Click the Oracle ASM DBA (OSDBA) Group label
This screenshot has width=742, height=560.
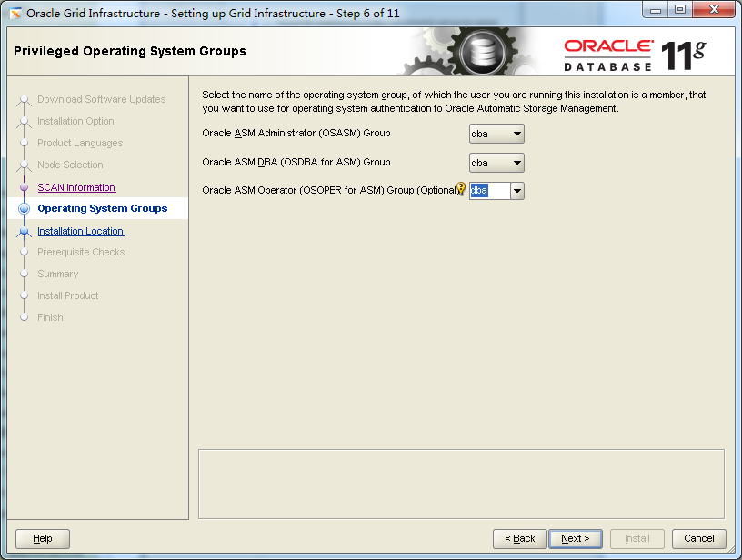pyautogui.click(x=296, y=162)
